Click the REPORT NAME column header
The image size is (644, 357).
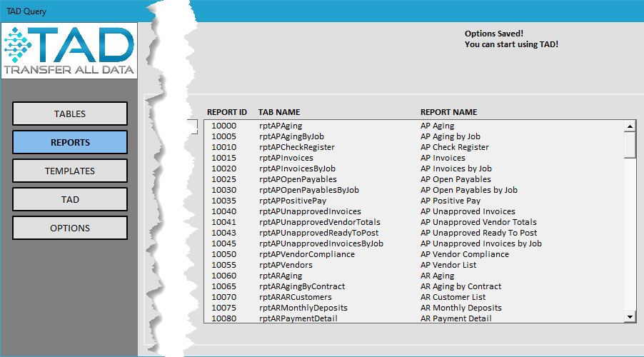tap(448, 112)
